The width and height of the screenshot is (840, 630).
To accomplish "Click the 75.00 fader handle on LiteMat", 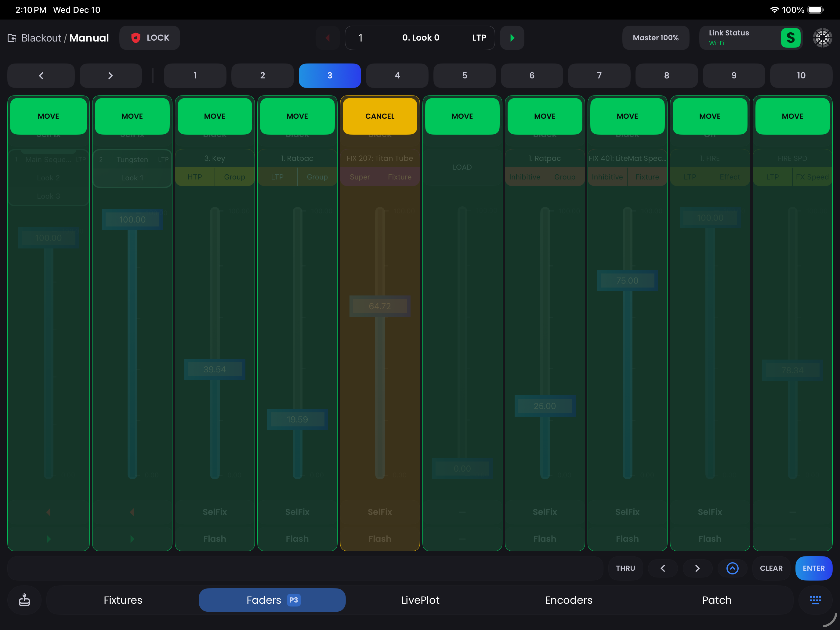I will 627,281.
